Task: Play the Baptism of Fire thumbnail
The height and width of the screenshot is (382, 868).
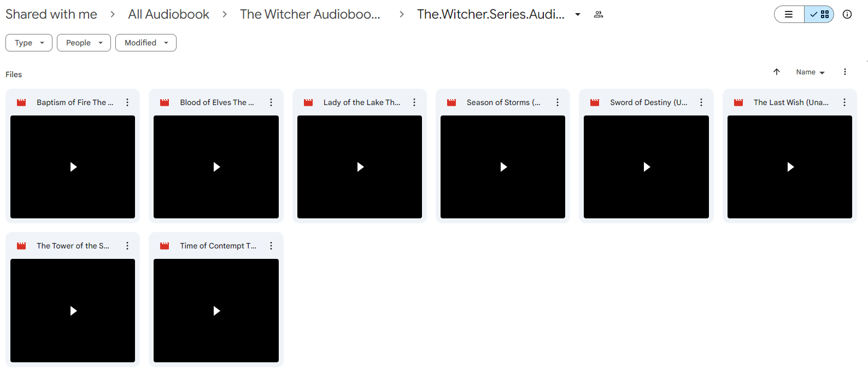Action: tap(73, 167)
